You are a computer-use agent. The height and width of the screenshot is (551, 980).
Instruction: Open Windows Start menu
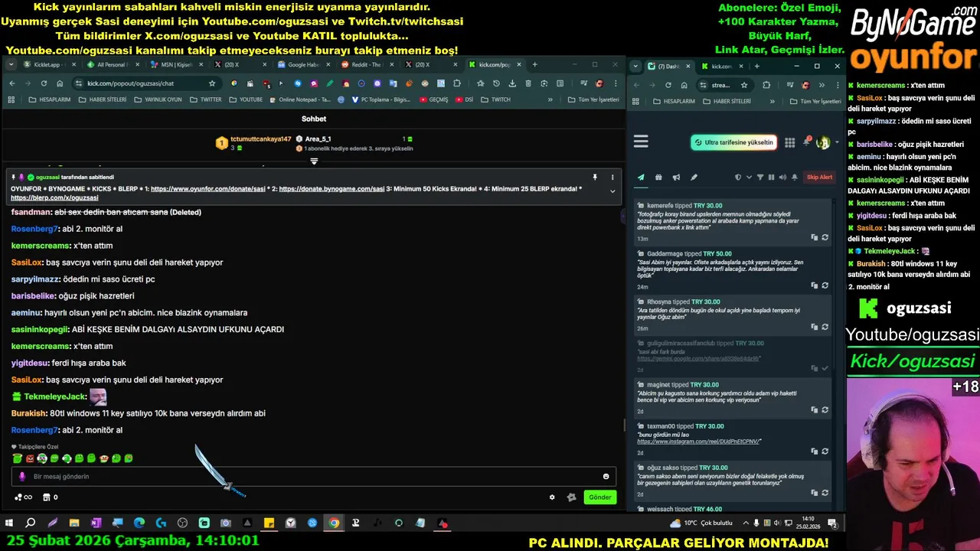pyautogui.click(x=9, y=523)
